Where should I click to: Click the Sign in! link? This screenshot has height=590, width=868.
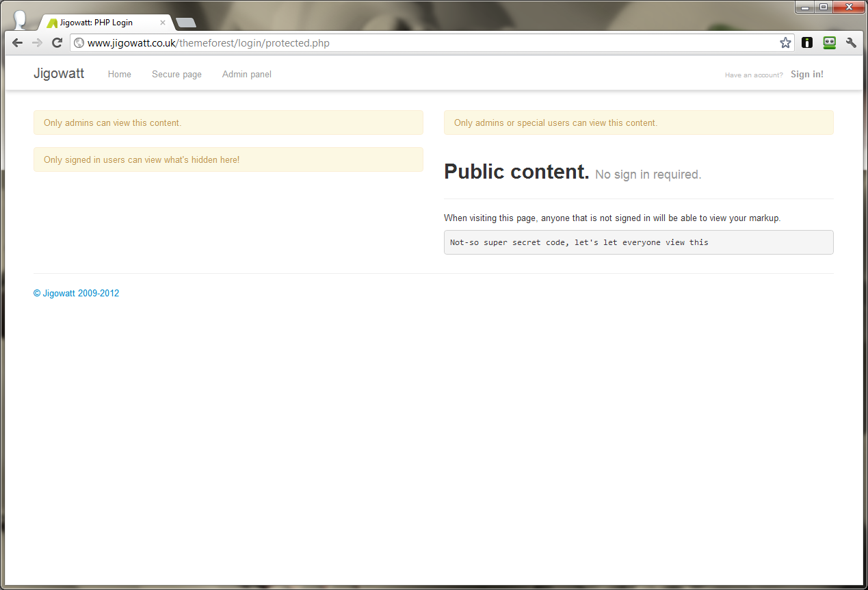(x=807, y=74)
